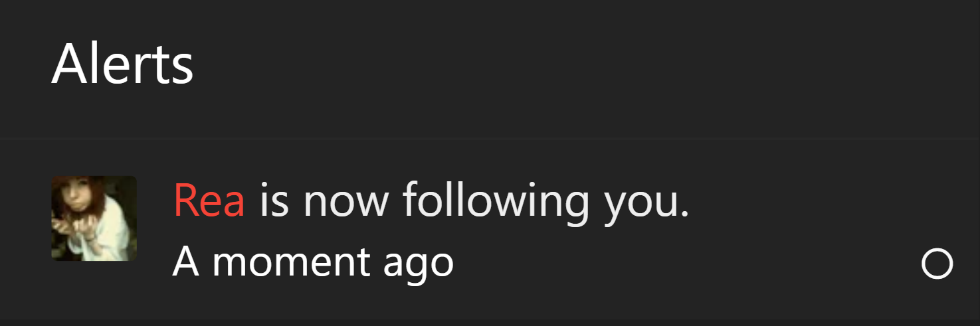Mark the Rea alert as read

937,264
